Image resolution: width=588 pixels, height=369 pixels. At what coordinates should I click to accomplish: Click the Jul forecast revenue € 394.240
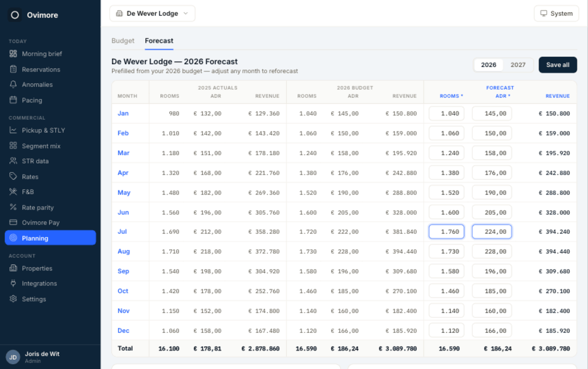[554, 232]
